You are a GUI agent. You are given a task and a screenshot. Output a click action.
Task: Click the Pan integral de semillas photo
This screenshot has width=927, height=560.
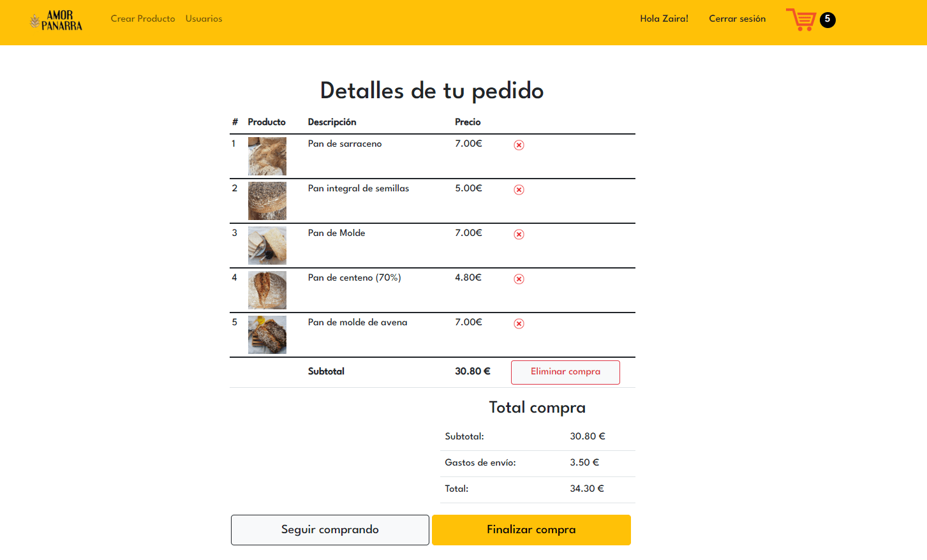click(x=267, y=200)
